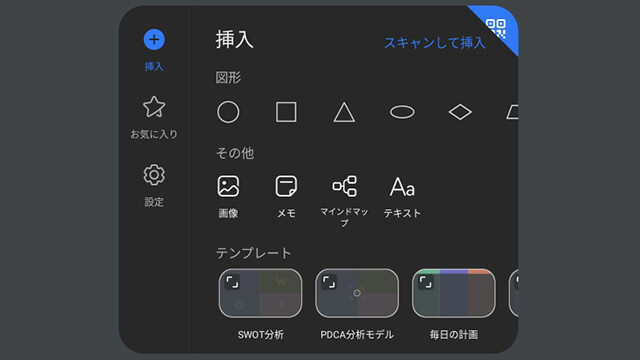Select the PDCA分析モデル template thumbnail
Image resolution: width=640 pixels, height=360 pixels.
point(357,293)
